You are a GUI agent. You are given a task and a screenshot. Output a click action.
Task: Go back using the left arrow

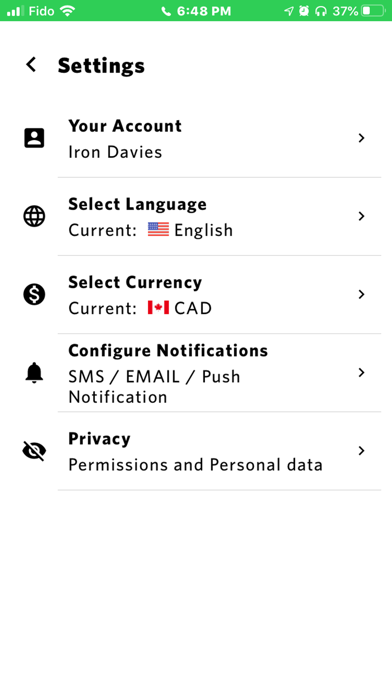[31, 65]
